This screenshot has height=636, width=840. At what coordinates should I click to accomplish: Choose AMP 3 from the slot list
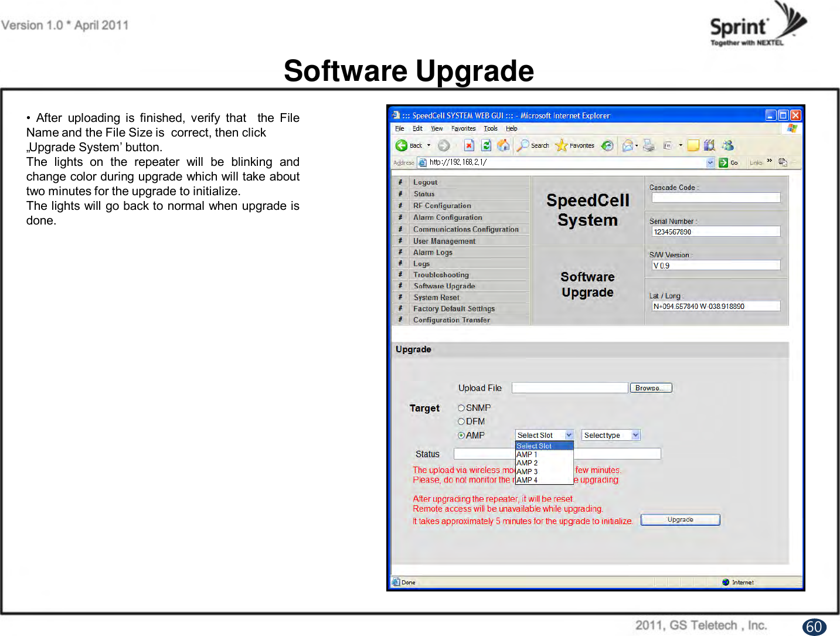click(x=544, y=471)
